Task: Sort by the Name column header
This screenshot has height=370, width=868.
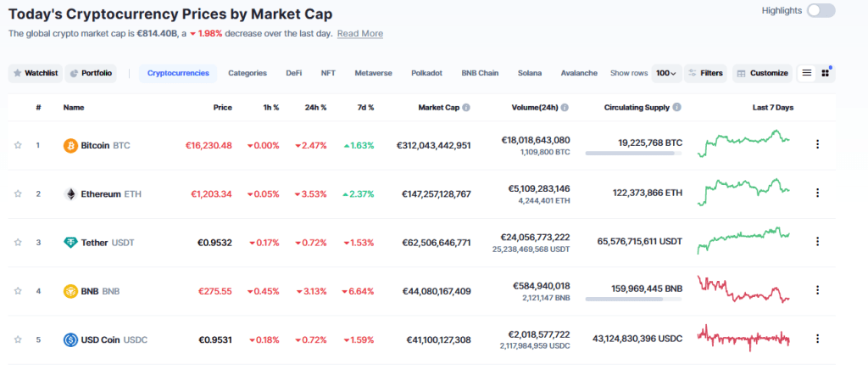Action: 74,108
